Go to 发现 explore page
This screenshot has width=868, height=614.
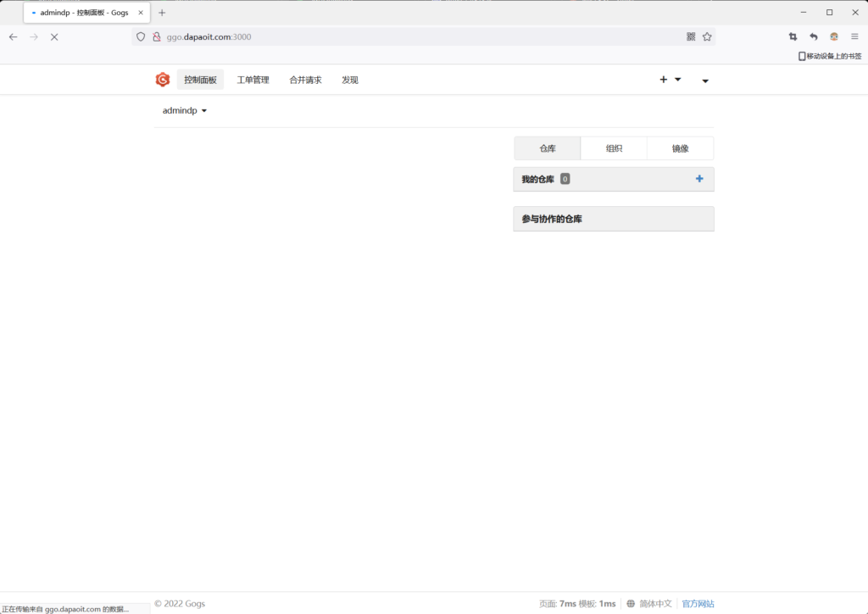click(350, 80)
